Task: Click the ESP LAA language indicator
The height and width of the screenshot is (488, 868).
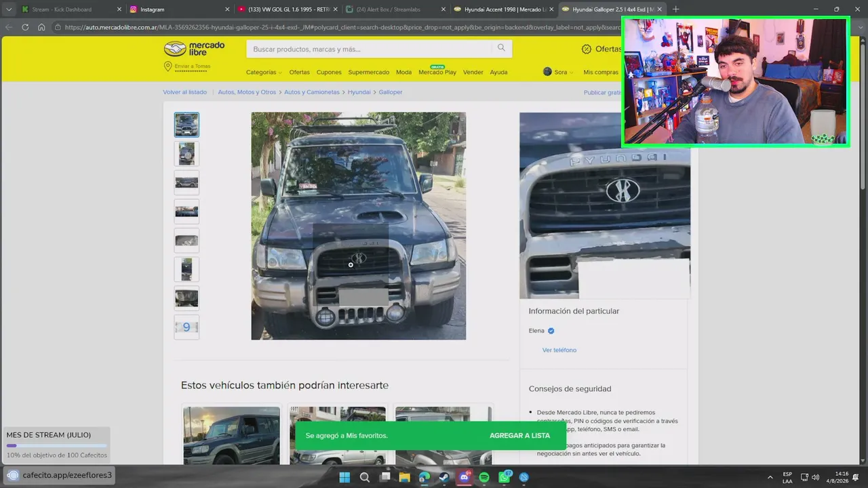Action: click(x=787, y=477)
